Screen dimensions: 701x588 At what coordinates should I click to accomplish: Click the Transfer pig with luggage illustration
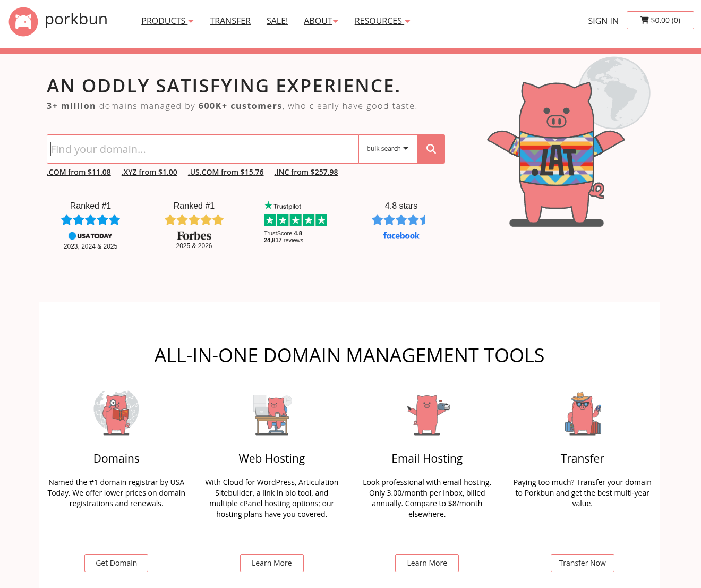pos(583,414)
